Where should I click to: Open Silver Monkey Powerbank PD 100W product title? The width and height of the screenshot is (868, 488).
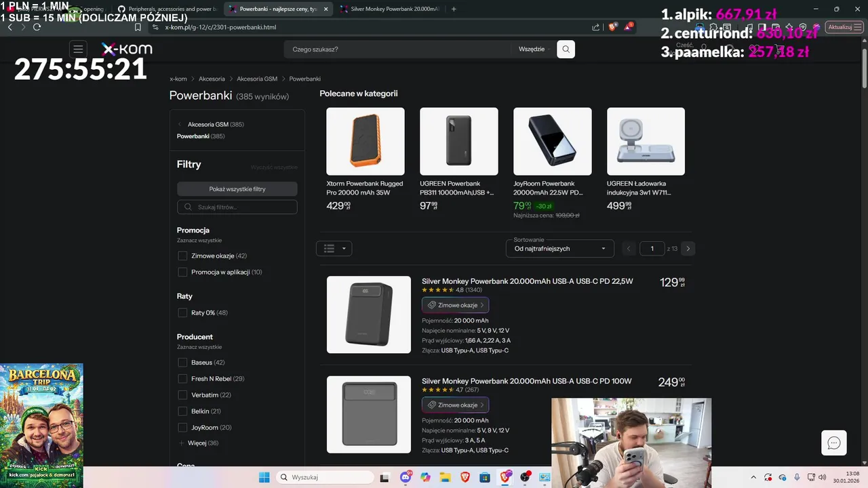(x=527, y=381)
